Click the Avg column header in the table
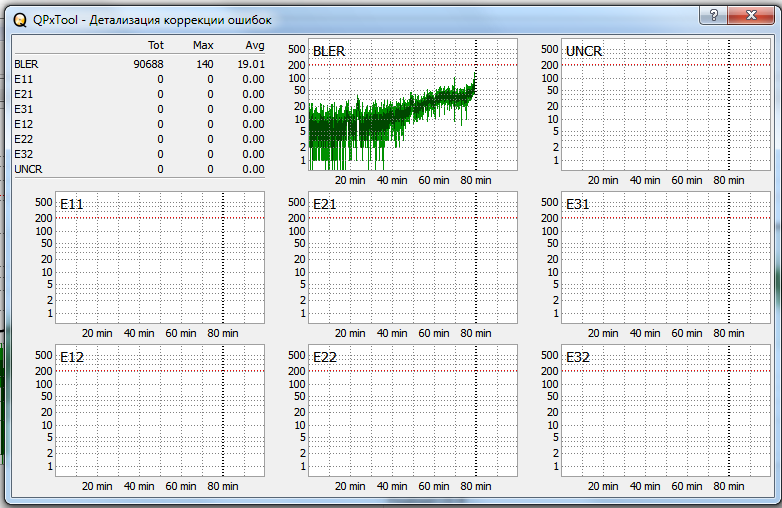This screenshot has height=508, width=782. pyautogui.click(x=255, y=45)
